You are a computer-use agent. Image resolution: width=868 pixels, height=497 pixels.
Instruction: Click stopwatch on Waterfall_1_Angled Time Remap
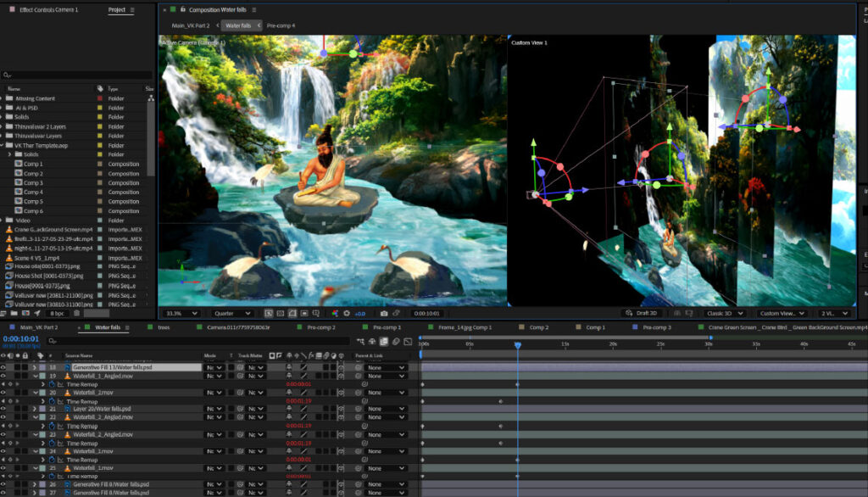[x=53, y=384]
